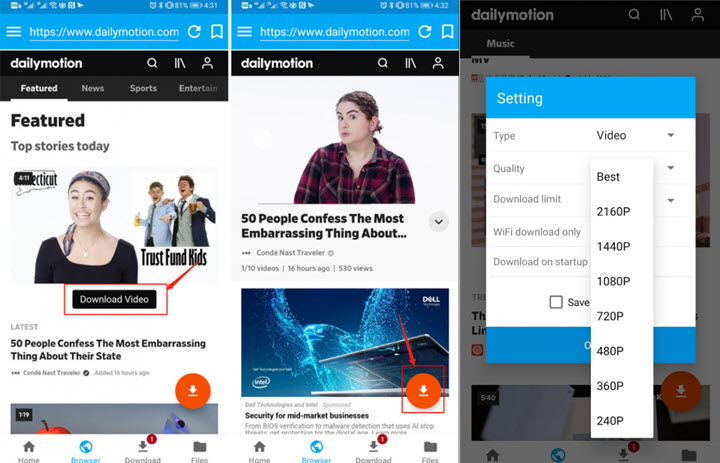Open Files tab in the first panel

click(x=199, y=452)
